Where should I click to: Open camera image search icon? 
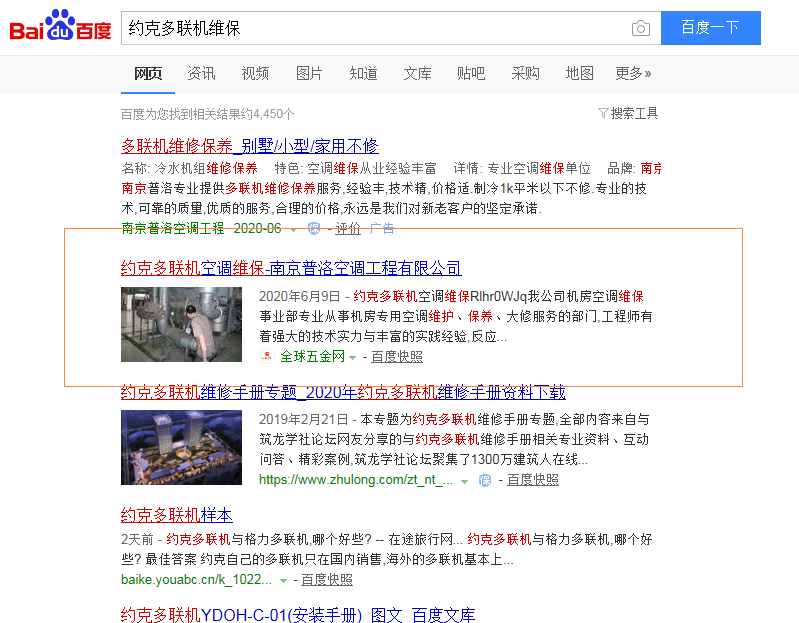point(641,28)
